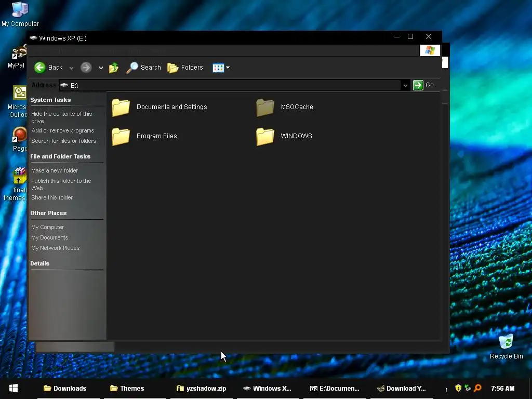Click Hide the contents of this drive

point(62,117)
